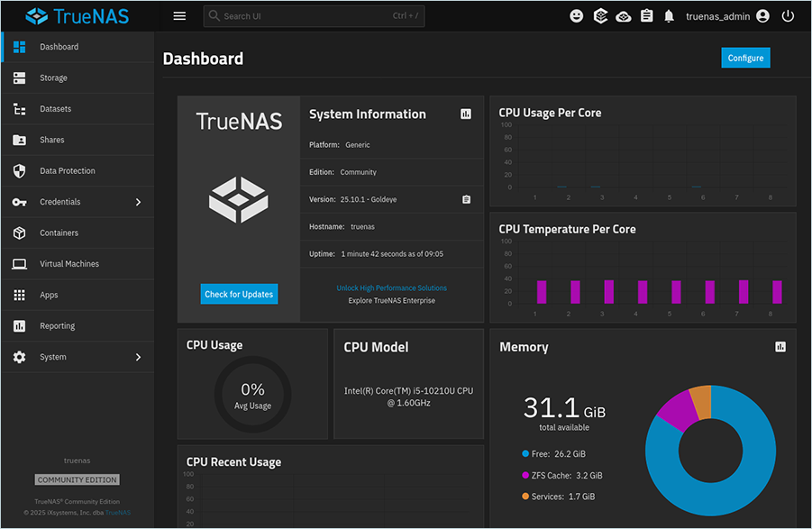
Task: Follow the Unlock High Performance Solutions link
Action: 391,288
